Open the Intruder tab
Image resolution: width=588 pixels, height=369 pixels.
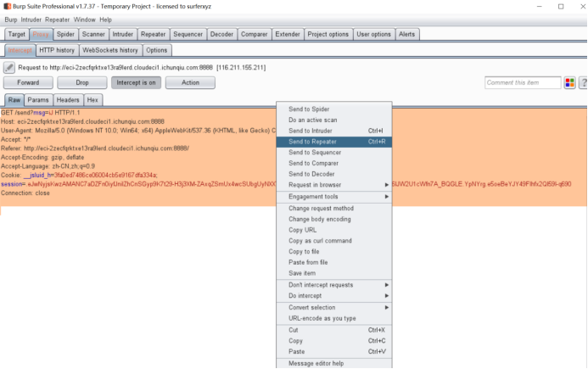click(123, 34)
